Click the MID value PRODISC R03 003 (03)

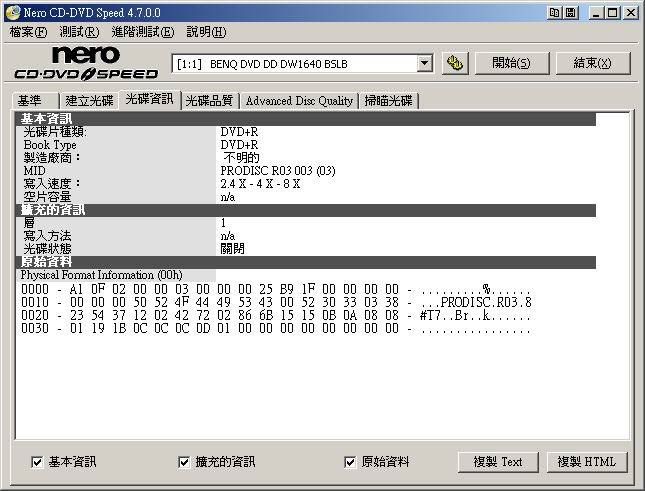pyautogui.click(x=278, y=171)
